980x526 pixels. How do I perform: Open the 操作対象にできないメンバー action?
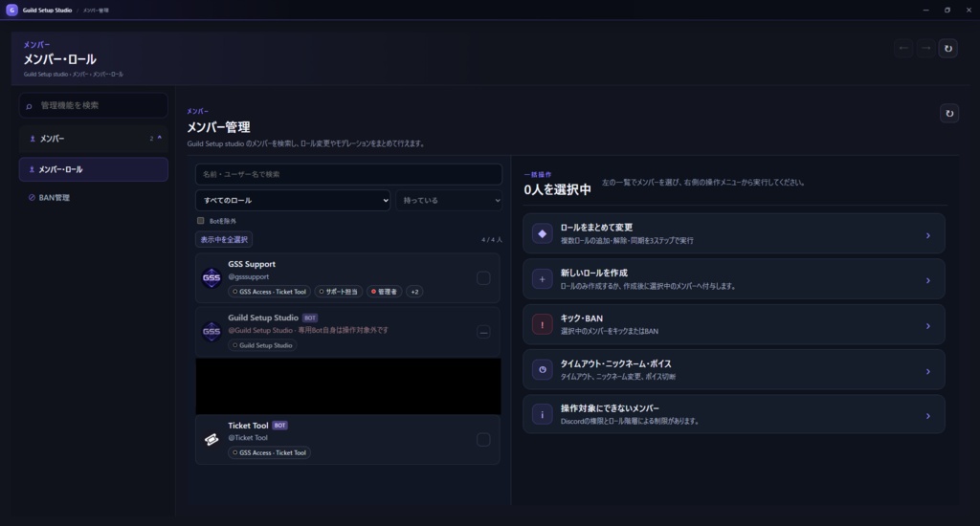tap(734, 414)
